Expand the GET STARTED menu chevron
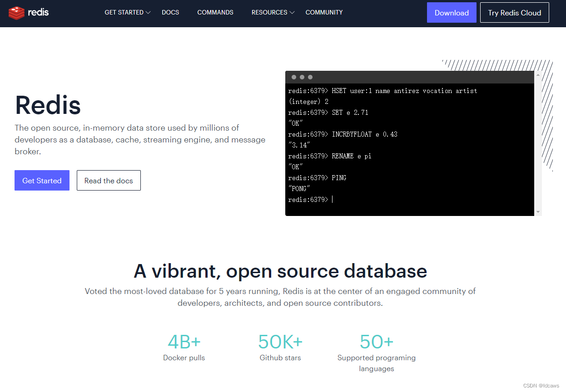This screenshot has width=566, height=392. [x=148, y=13]
